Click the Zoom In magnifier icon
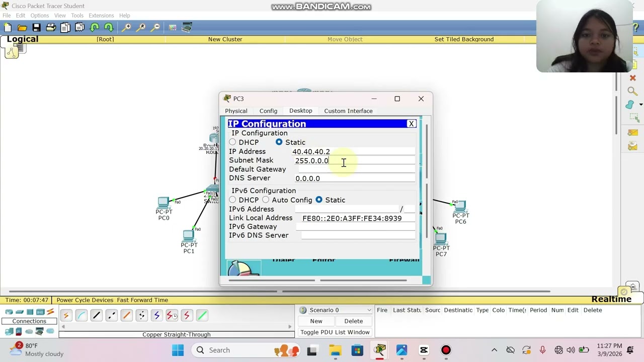This screenshot has width=644, height=362. point(127,27)
